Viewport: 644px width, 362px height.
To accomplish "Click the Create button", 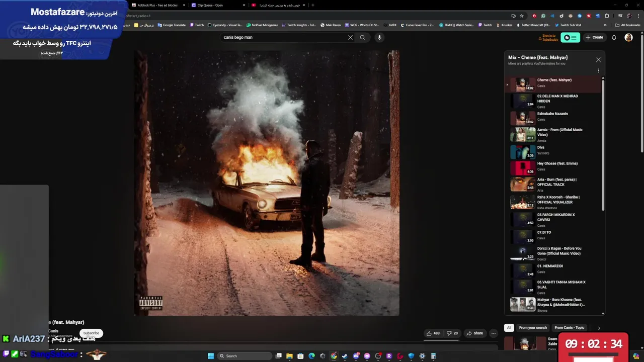I will tap(594, 37).
